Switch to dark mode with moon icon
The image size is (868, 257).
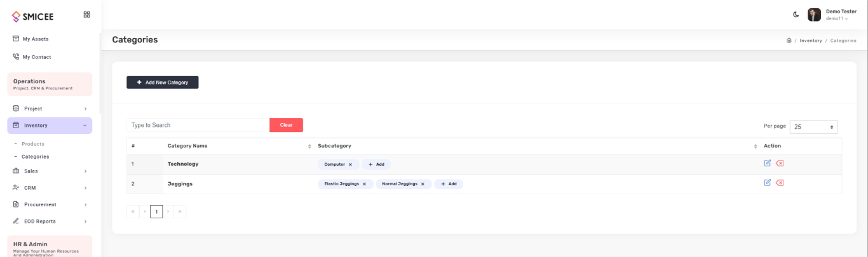[796, 15]
